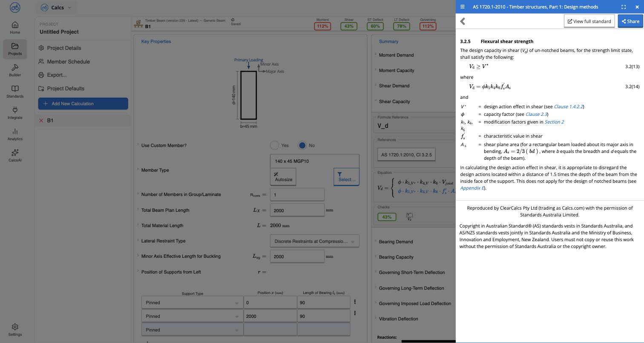Open first support type Pinned dropdown
The width and height of the screenshot is (644, 343).
click(x=192, y=303)
